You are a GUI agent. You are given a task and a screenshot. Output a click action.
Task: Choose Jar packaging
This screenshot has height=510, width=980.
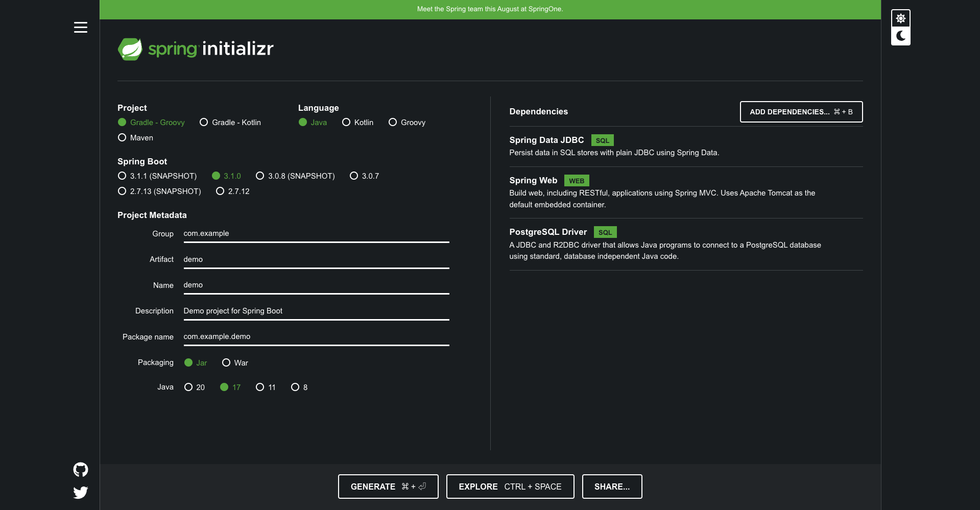(x=196, y=363)
